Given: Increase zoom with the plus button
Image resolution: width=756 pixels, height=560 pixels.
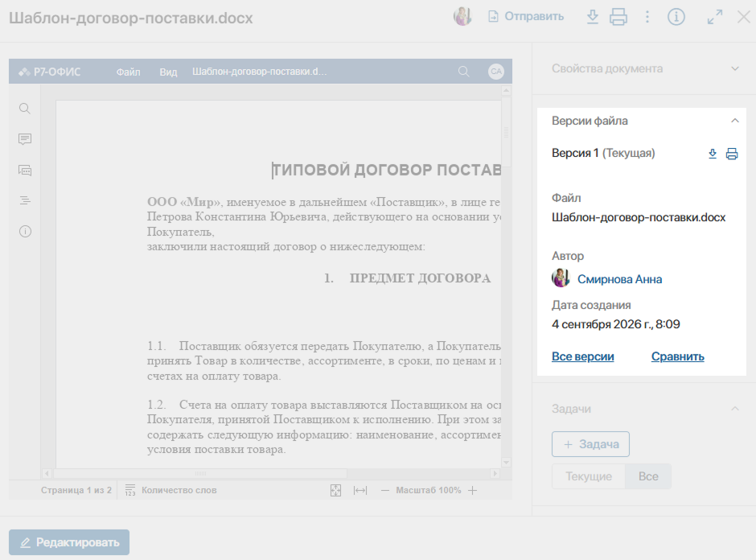Looking at the screenshot, I should pyautogui.click(x=473, y=491).
